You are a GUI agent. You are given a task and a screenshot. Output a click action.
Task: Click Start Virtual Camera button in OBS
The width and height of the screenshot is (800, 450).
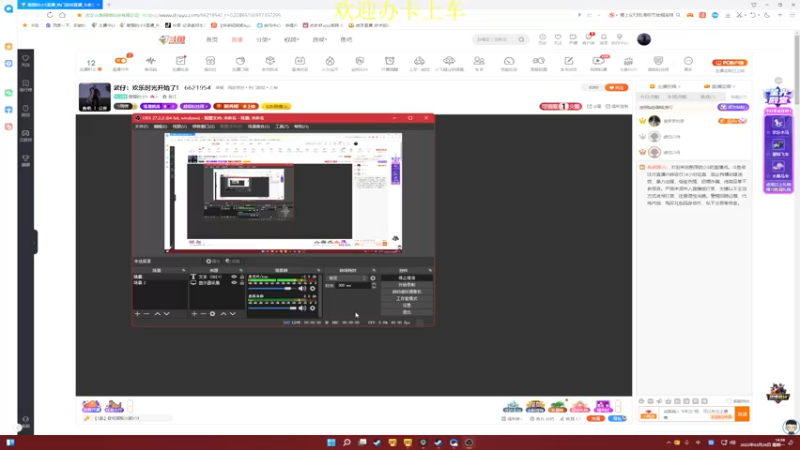click(407, 292)
